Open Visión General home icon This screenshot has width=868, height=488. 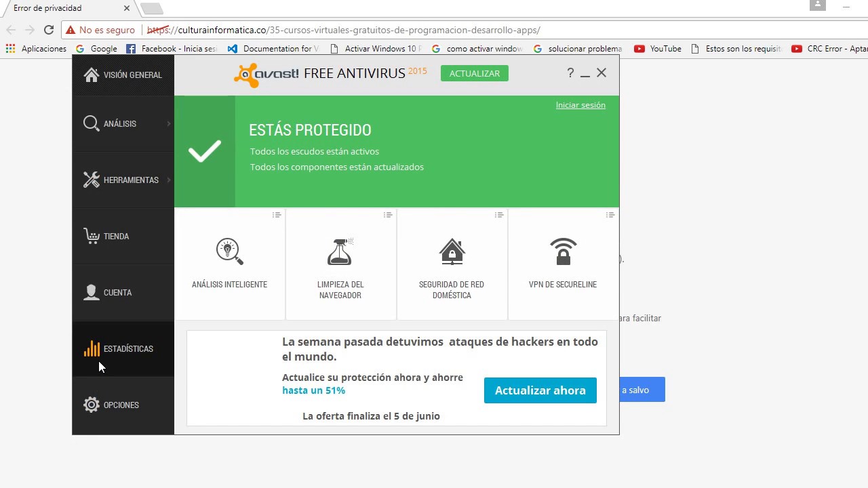tap(91, 75)
